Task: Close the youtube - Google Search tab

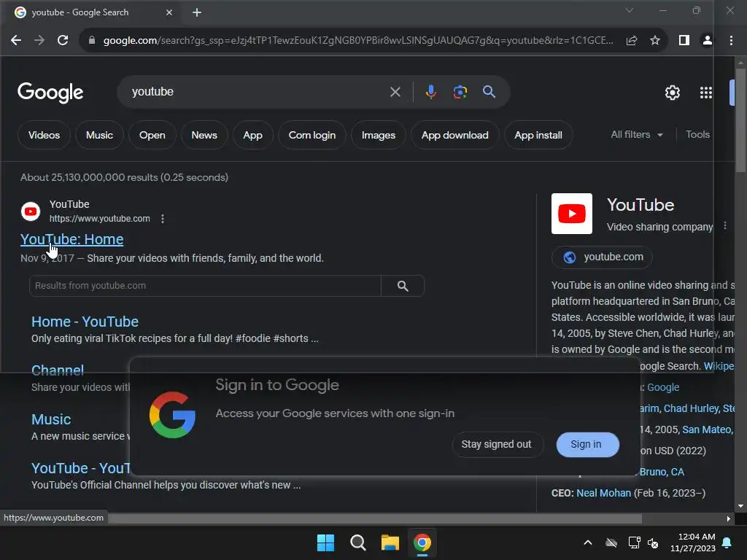Action: (x=169, y=12)
